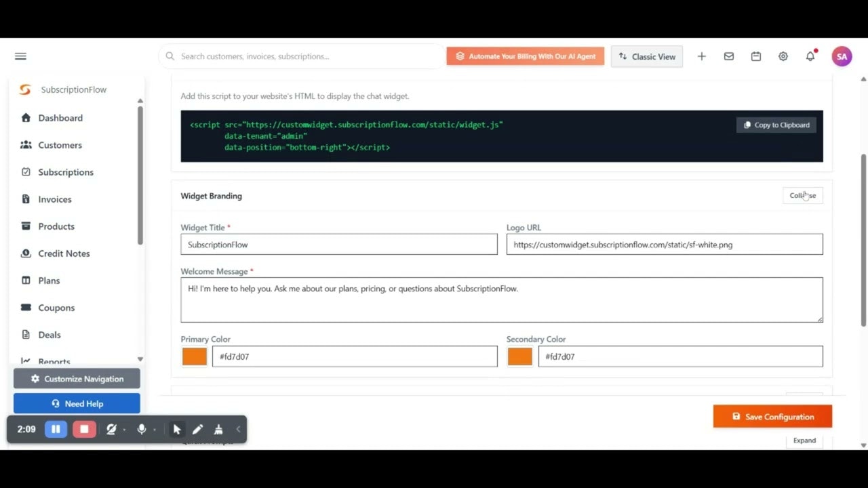The height and width of the screenshot is (488, 868).
Task: Open the camera options dropdown arrow
Action: [x=124, y=430]
